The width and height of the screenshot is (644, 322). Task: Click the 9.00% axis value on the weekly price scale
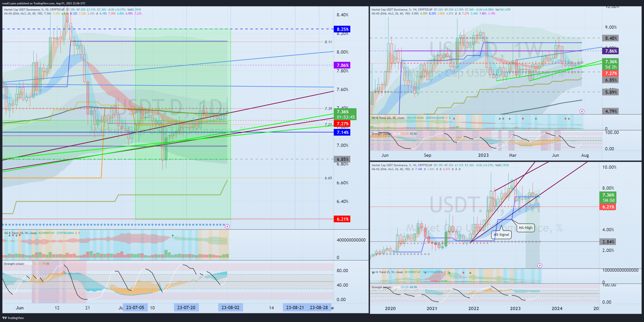(x=611, y=27)
